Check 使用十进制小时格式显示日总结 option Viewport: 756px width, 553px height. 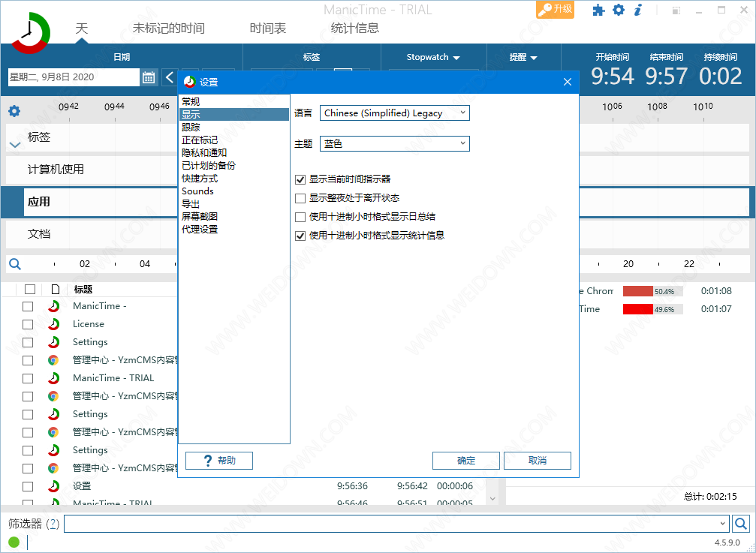click(x=300, y=217)
